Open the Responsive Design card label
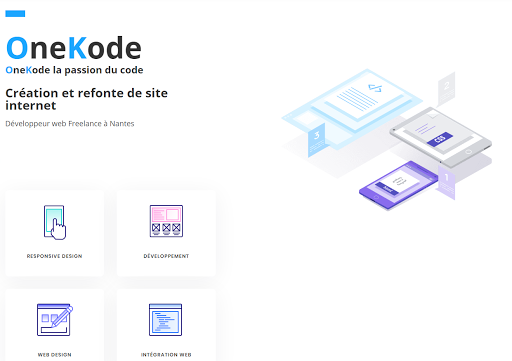512x361 pixels. point(54,256)
